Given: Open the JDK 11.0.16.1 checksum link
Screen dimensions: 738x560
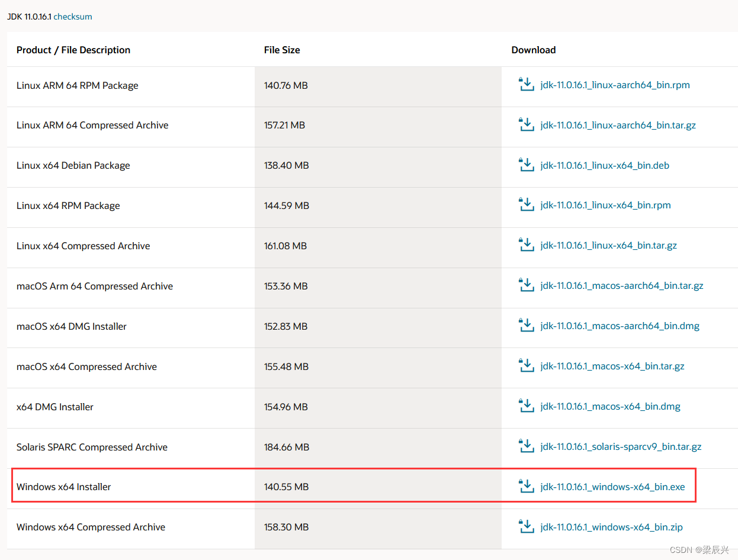Looking at the screenshot, I should click(x=73, y=17).
